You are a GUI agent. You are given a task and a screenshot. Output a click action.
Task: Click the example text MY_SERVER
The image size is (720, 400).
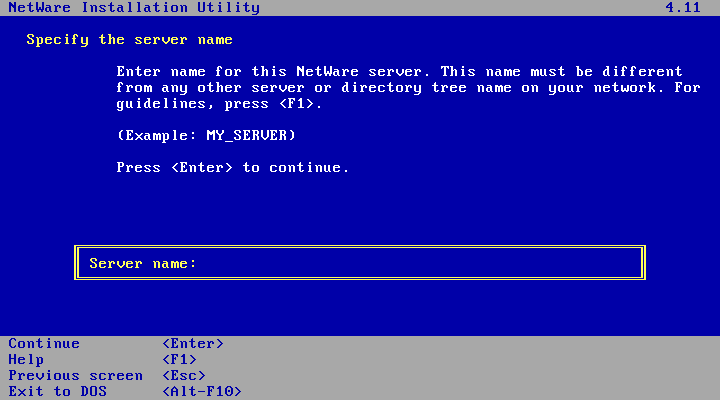click(246, 135)
